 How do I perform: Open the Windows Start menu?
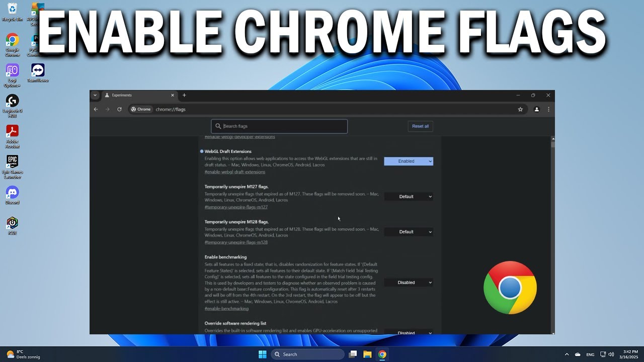point(263,354)
